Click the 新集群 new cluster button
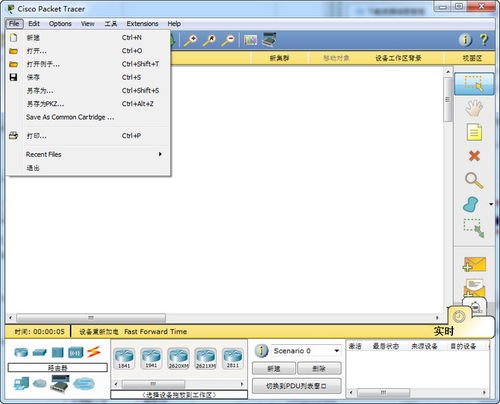 tap(279, 58)
